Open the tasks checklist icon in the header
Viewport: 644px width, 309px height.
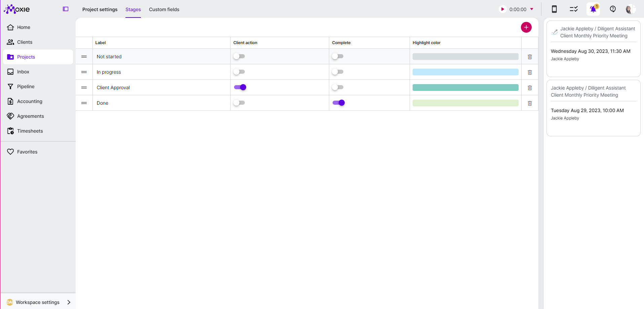coord(573,9)
